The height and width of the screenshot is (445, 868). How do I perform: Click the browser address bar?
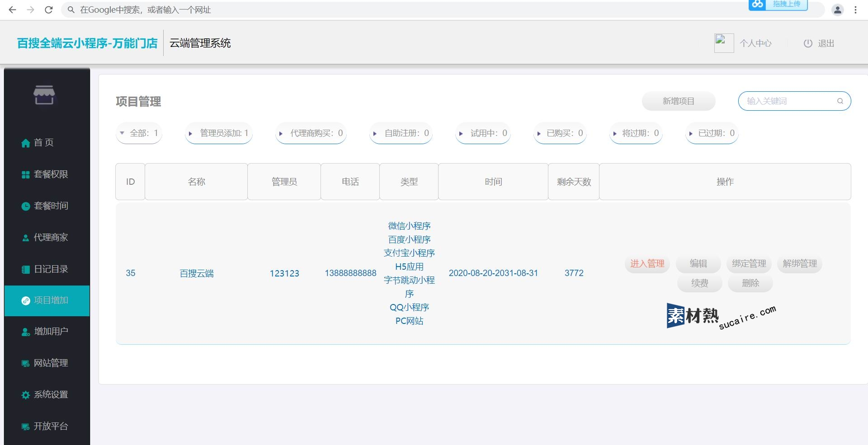click(443, 9)
